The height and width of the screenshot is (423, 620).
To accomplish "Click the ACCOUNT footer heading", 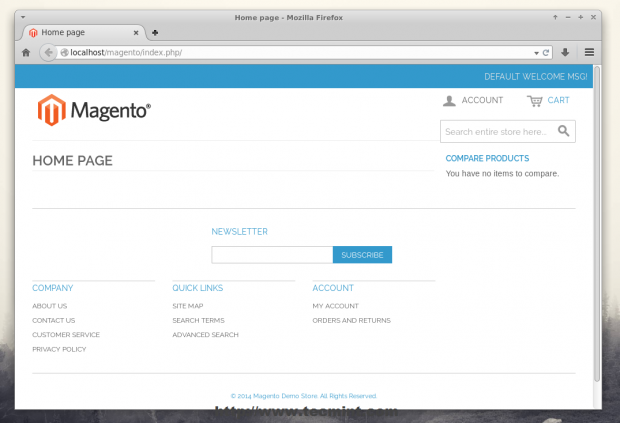I will point(333,288).
